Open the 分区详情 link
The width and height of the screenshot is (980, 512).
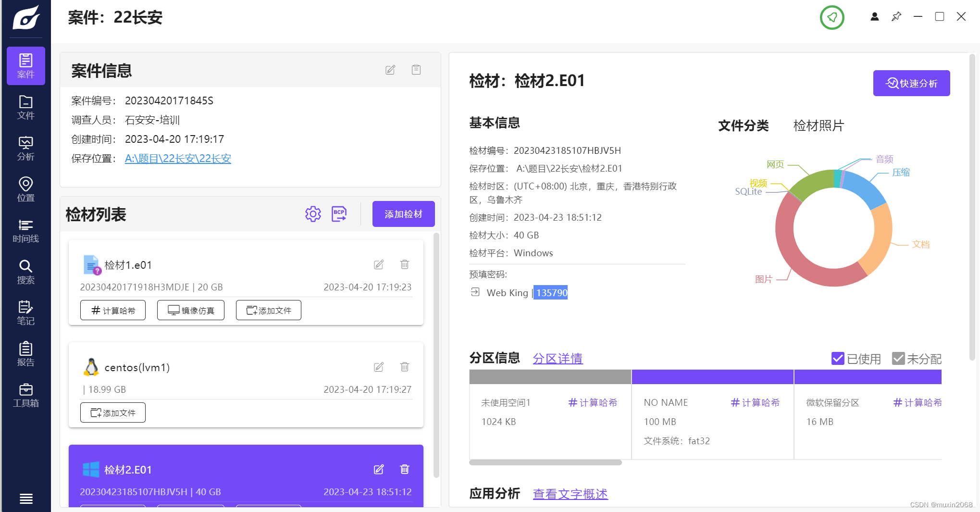coord(558,358)
